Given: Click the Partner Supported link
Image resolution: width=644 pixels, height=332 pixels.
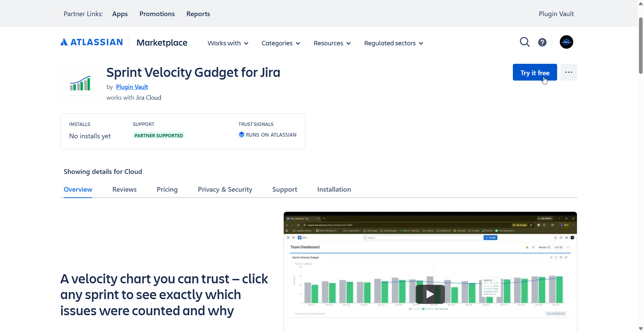Looking at the screenshot, I should point(158,136).
